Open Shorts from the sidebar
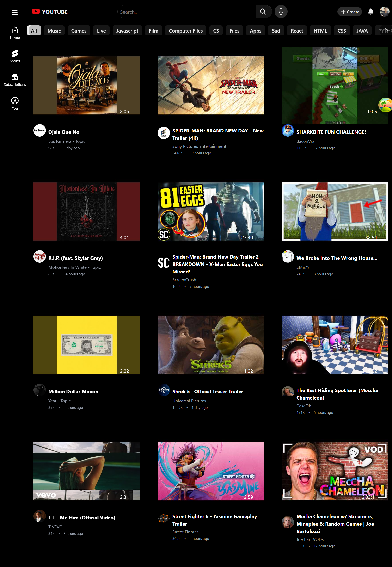 [15, 56]
